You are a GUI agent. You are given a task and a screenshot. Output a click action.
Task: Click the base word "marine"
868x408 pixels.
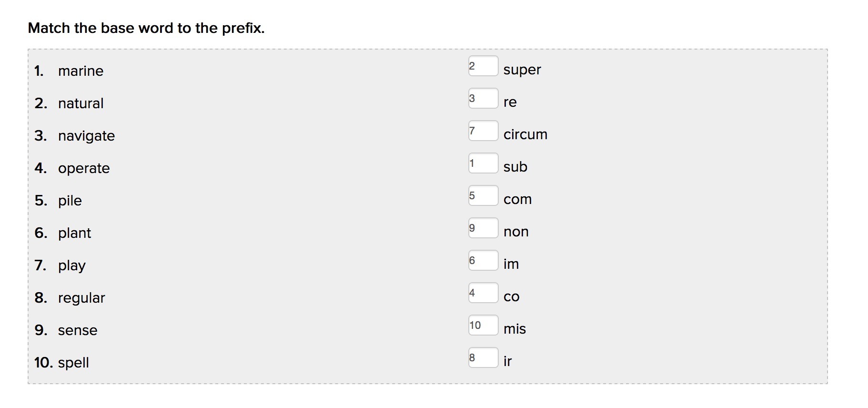click(81, 71)
